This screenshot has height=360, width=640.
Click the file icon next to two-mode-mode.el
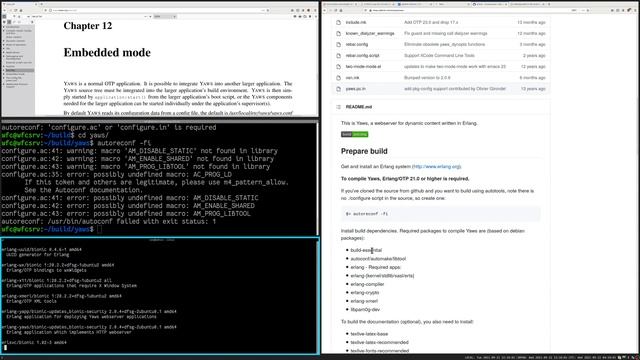[338, 67]
